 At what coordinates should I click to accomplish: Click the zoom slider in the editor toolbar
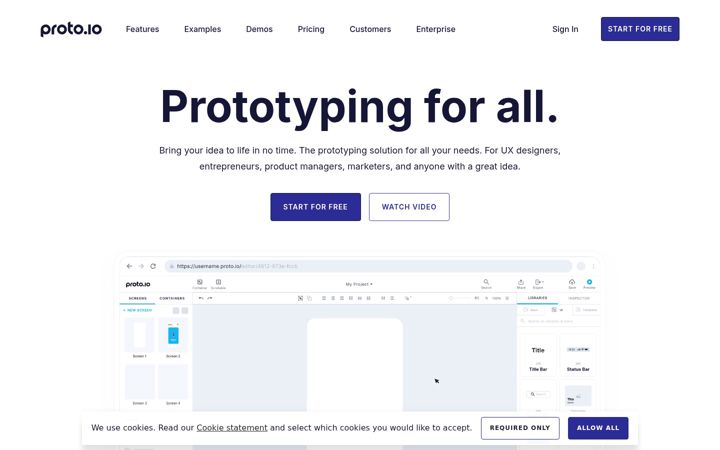coord(461,298)
